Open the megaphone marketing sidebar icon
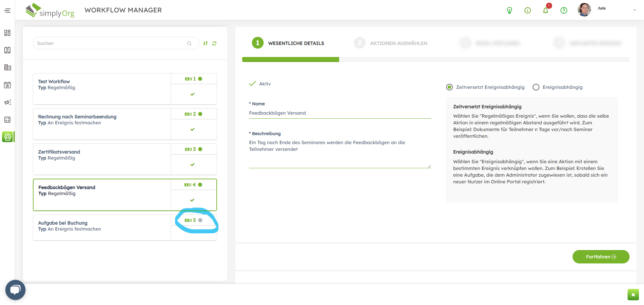 pyautogui.click(x=7, y=102)
